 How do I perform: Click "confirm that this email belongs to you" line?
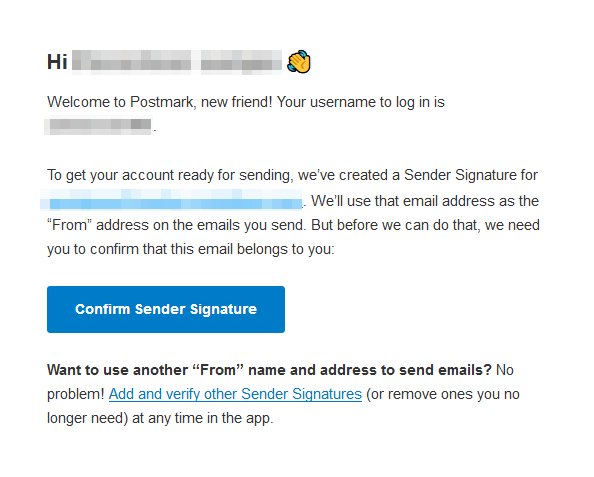(212, 249)
